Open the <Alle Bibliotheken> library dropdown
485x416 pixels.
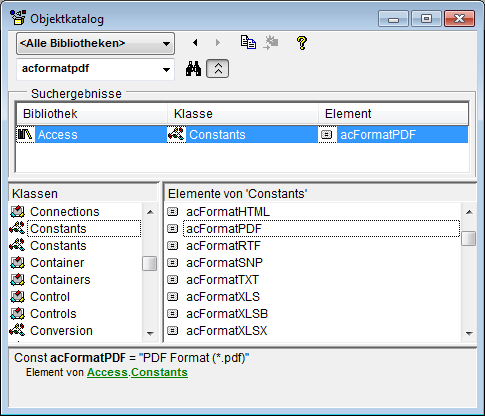(x=95, y=43)
